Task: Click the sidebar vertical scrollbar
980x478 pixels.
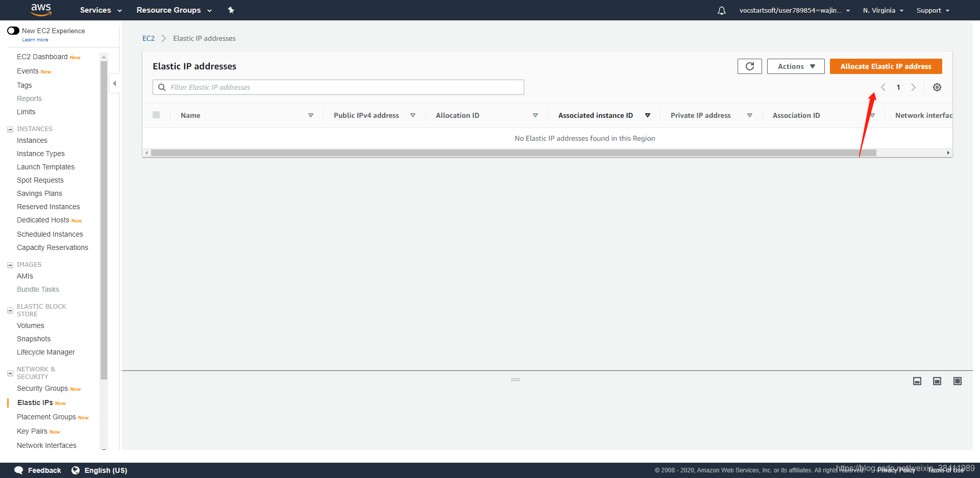Action: coord(104,220)
